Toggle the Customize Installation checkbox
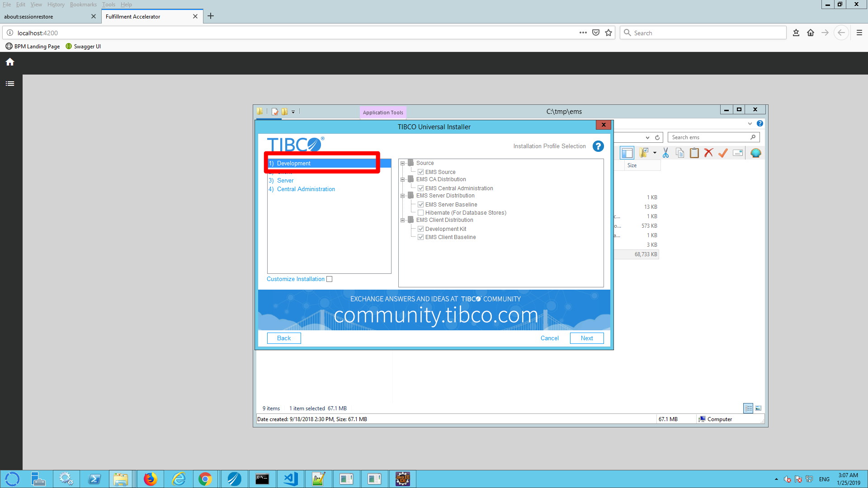The width and height of the screenshot is (868, 488). point(330,279)
